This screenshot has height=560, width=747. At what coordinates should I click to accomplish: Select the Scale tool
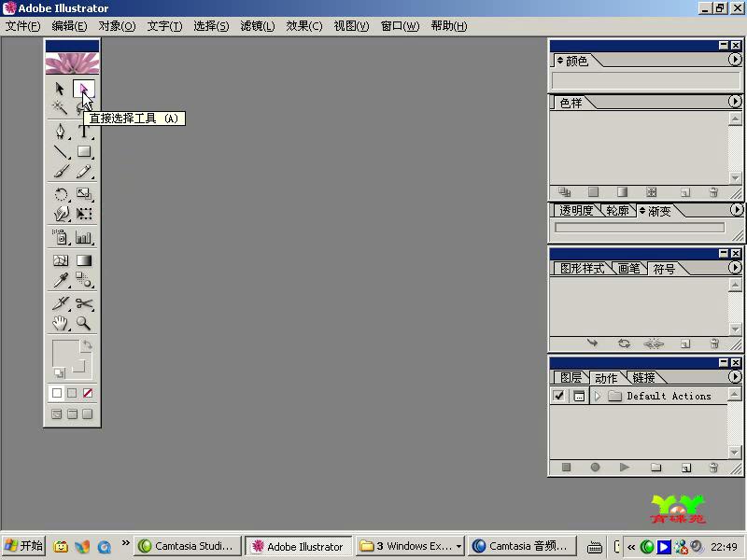(84, 194)
